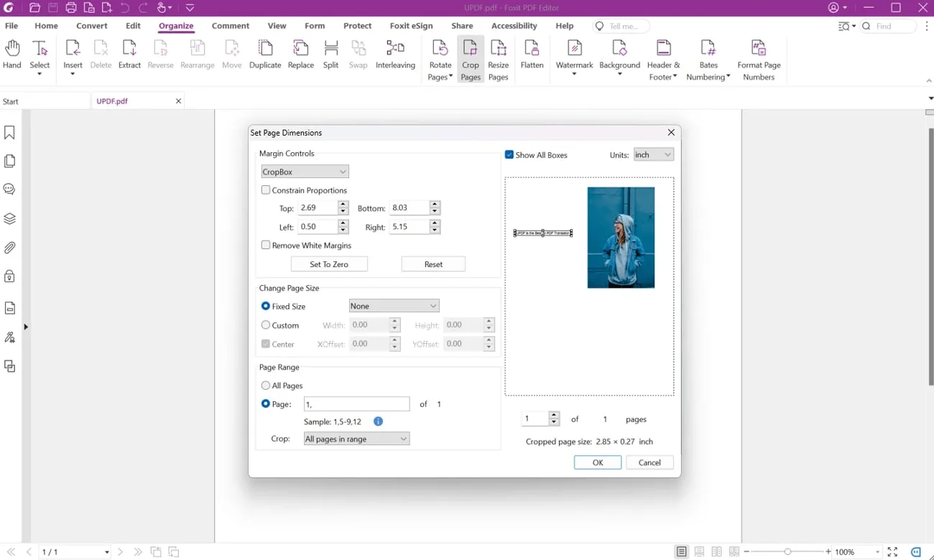Open the CropBox margin controls dropdown

[305, 171]
